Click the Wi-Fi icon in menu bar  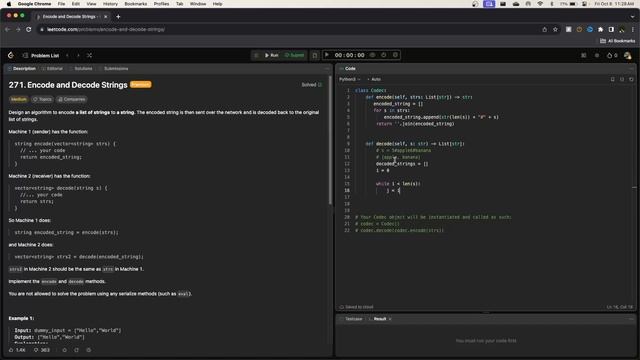click(x=540, y=4)
